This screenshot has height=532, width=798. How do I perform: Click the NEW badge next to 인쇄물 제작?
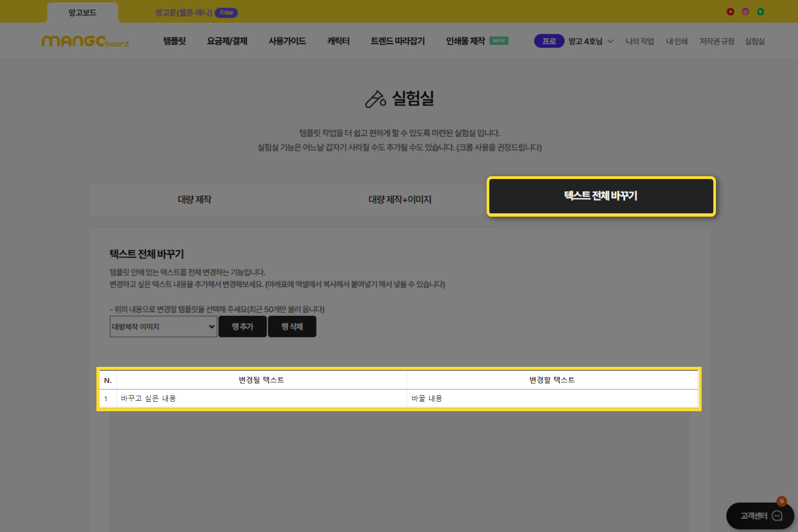[x=499, y=41]
